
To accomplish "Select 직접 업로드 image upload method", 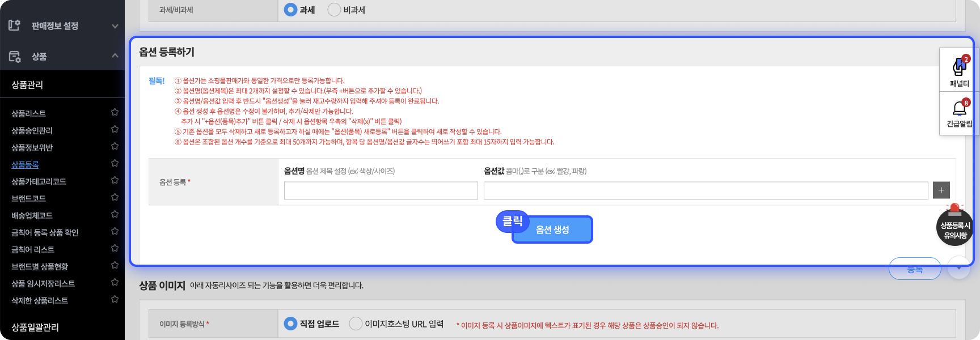I will click(290, 324).
